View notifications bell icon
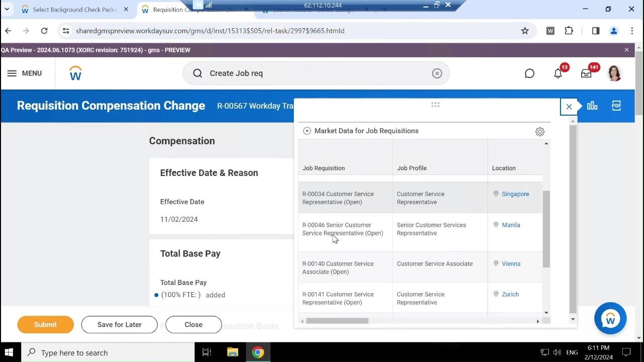Image resolution: width=644 pixels, height=362 pixels. pos(558,73)
